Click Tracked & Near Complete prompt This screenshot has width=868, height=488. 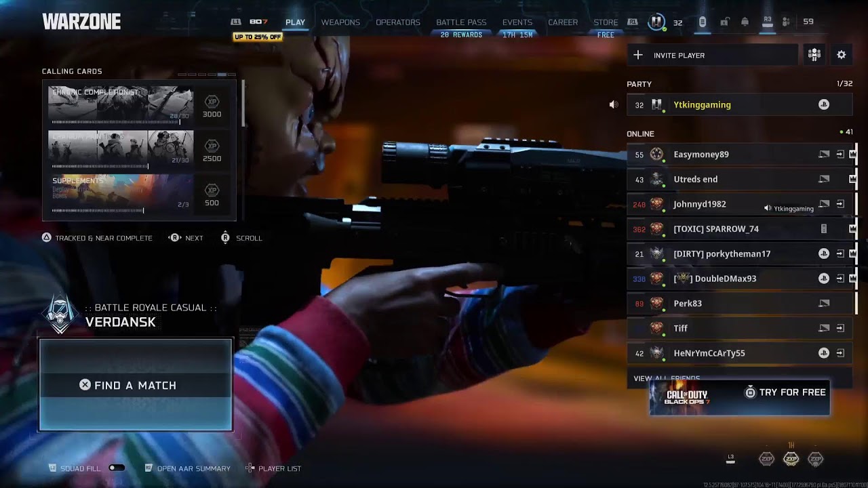[97, 238]
